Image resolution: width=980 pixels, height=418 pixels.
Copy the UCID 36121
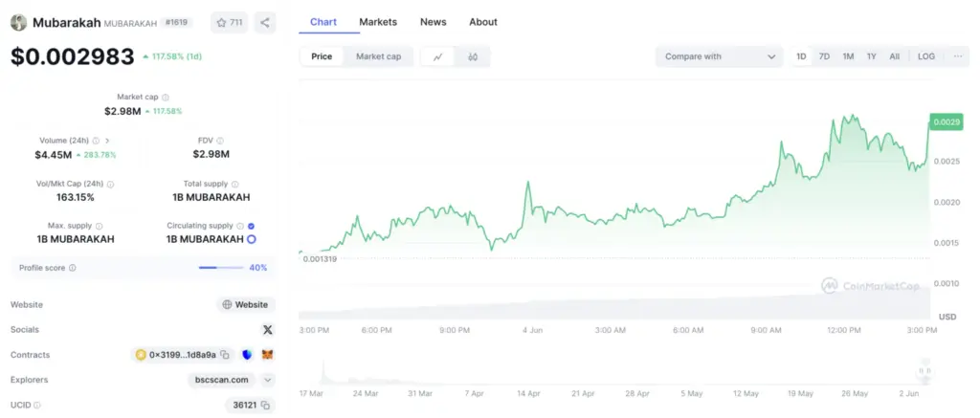pos(265,405)
